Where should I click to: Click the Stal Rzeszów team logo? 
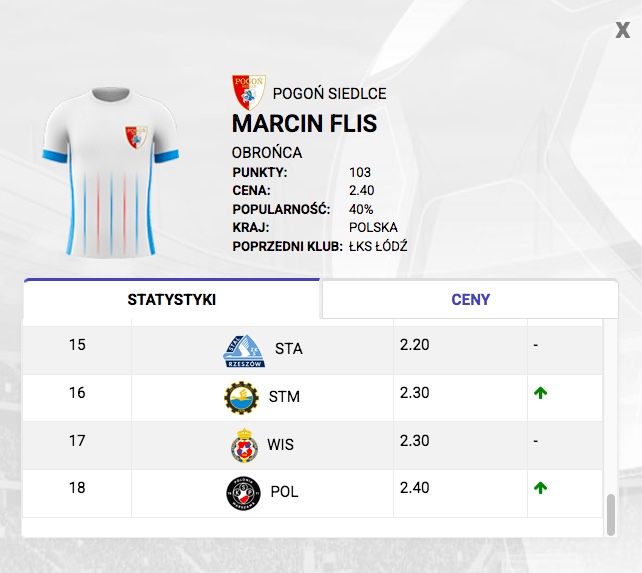pyautogui.click(x=244, y=350)
